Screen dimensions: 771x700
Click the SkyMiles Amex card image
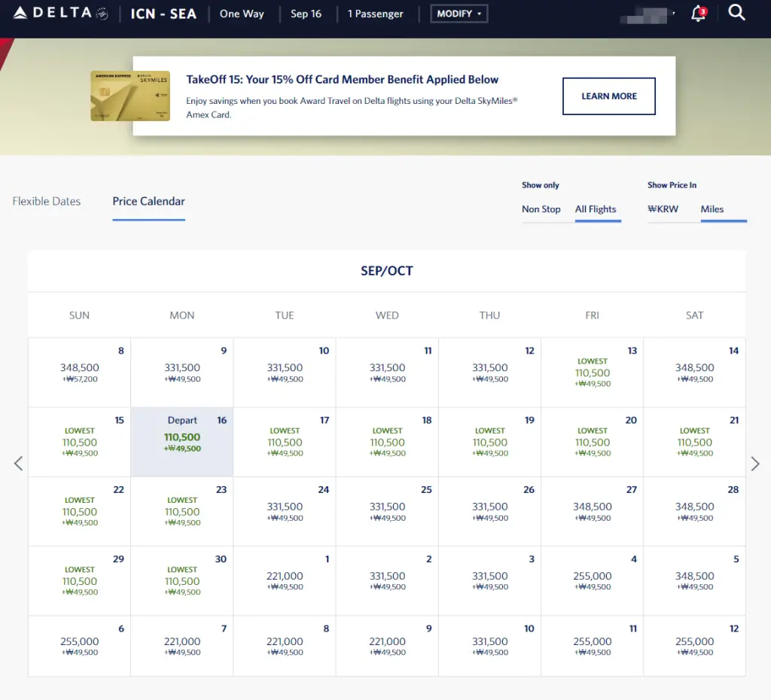tap(130, 96)
